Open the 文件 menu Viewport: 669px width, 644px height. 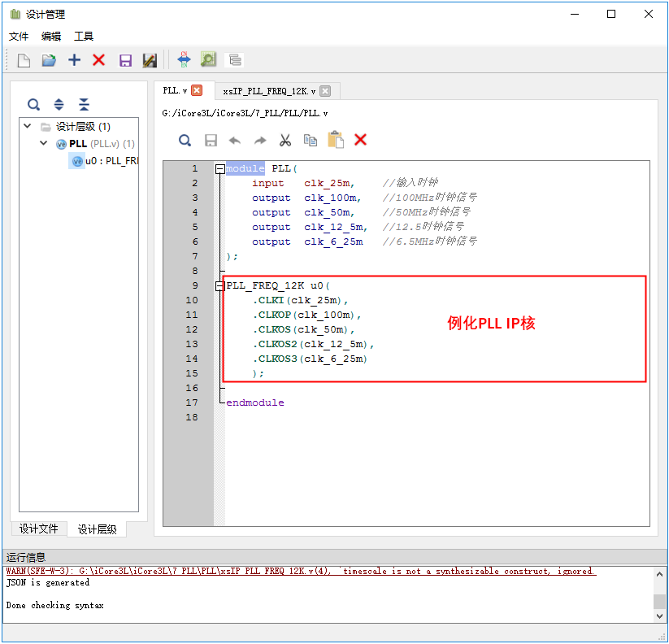[19, 37]
